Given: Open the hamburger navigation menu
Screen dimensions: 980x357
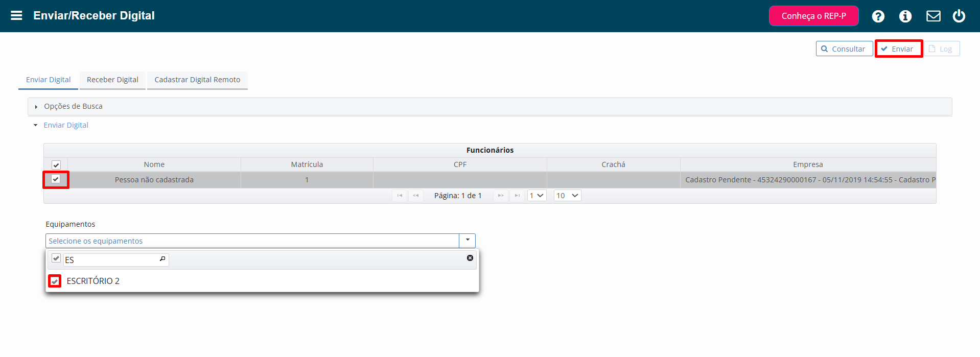Looking at the screenshot, I should (16, 15).
